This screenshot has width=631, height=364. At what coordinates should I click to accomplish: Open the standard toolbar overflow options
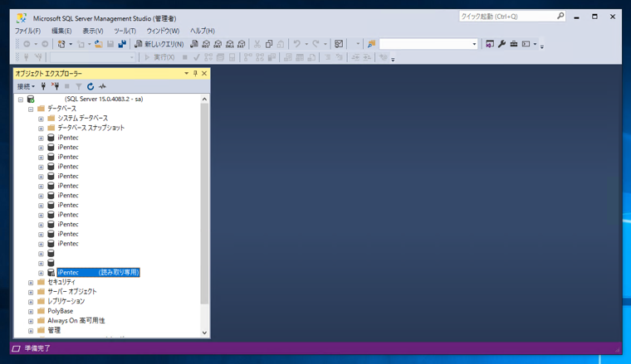(542, 46)
